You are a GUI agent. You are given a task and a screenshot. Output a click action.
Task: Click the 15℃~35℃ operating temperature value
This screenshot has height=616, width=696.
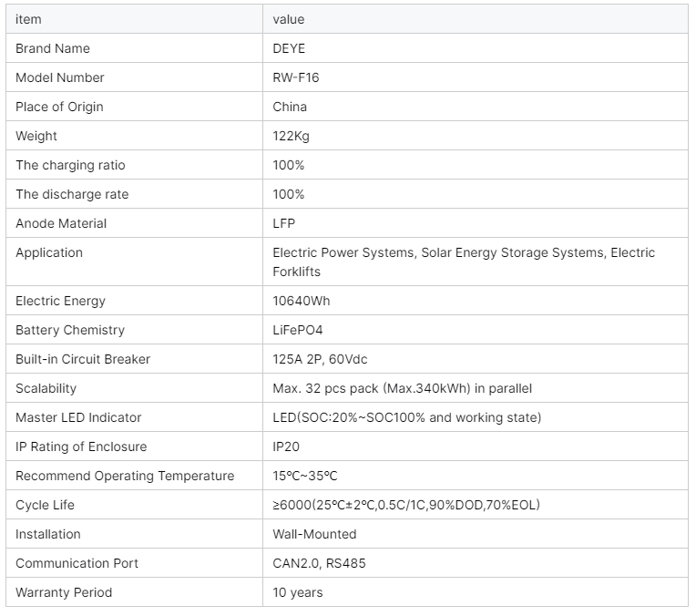tap(305, 476)
